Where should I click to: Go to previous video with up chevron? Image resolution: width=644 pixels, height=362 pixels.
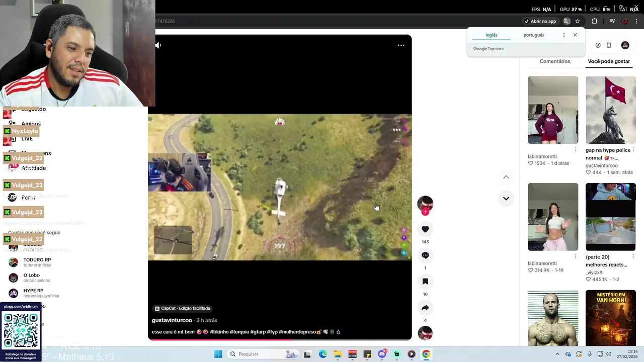pyautogui.click(x=506, y=177)
